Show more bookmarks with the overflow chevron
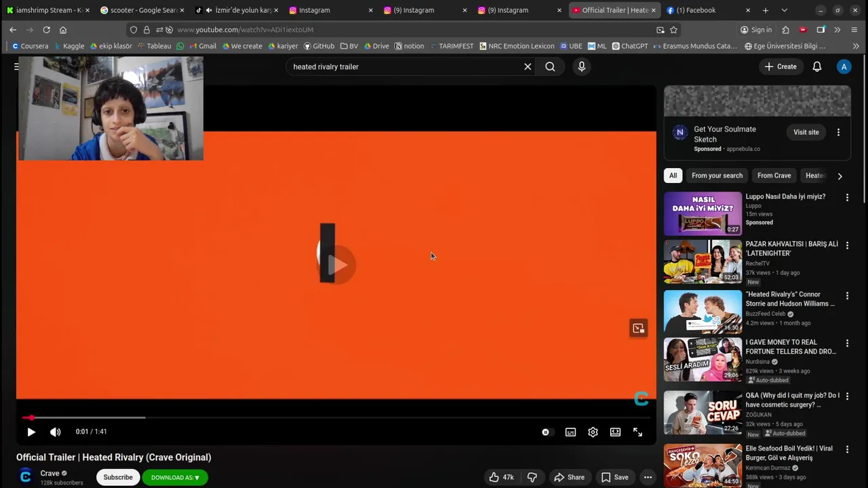 click(856, 46)
